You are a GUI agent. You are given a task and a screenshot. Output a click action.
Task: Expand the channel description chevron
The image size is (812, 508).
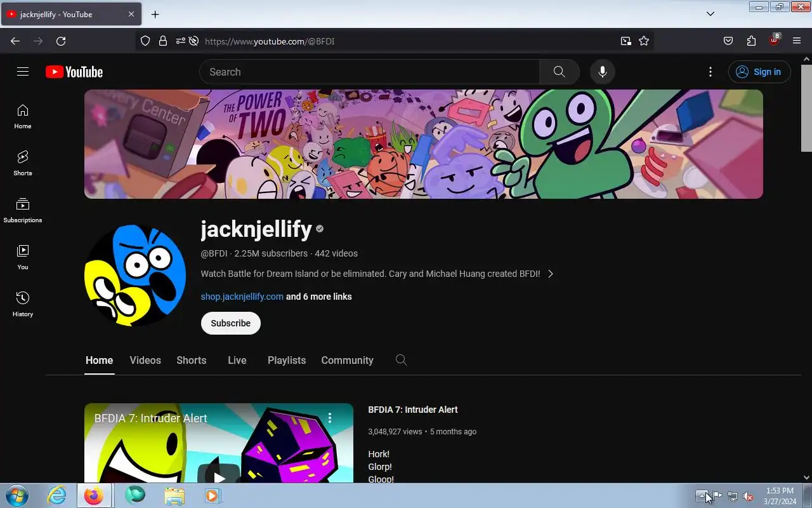click(x=551, y=274)
